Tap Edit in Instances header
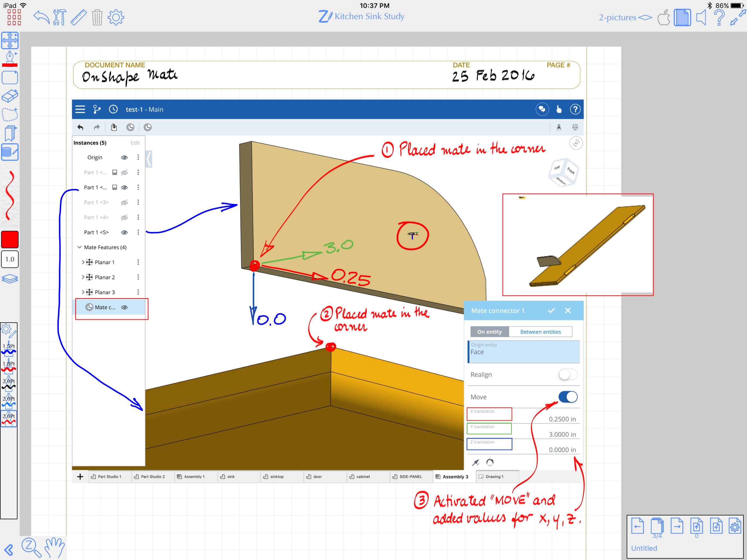Viewport: 747px width, 560px height. coord(135,142)
